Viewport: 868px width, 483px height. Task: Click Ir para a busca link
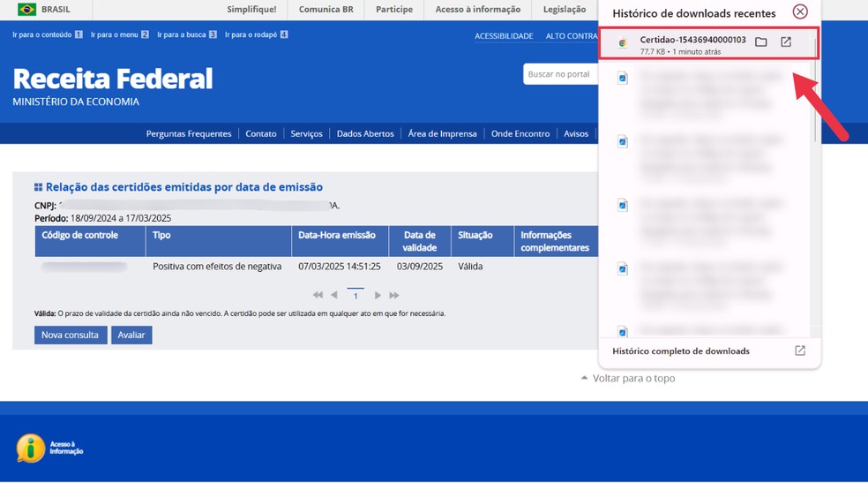tap(186, 34)
